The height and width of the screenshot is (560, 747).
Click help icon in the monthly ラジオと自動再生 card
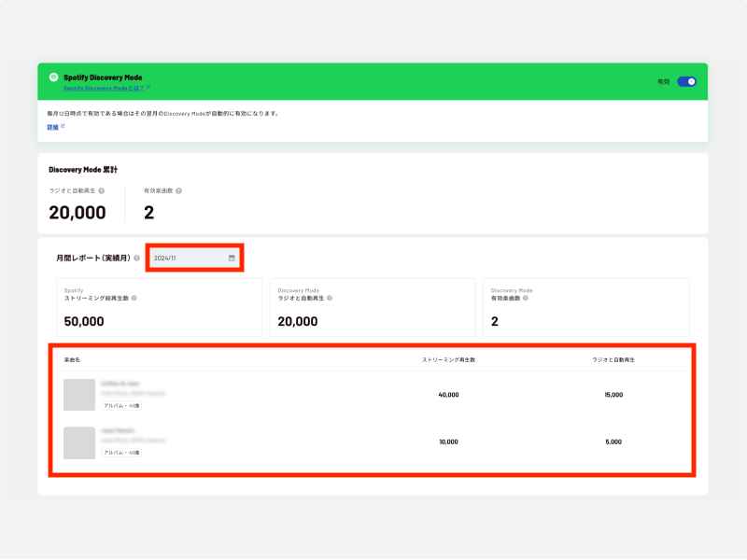click(x=330, y=298)
